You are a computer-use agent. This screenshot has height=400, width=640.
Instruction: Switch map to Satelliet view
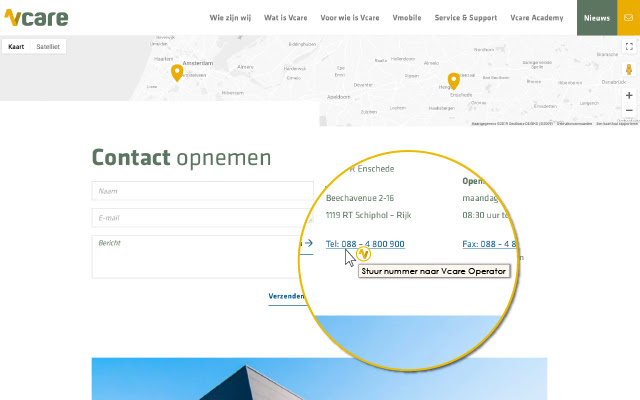pyautogui.click(x=47, y=47)
